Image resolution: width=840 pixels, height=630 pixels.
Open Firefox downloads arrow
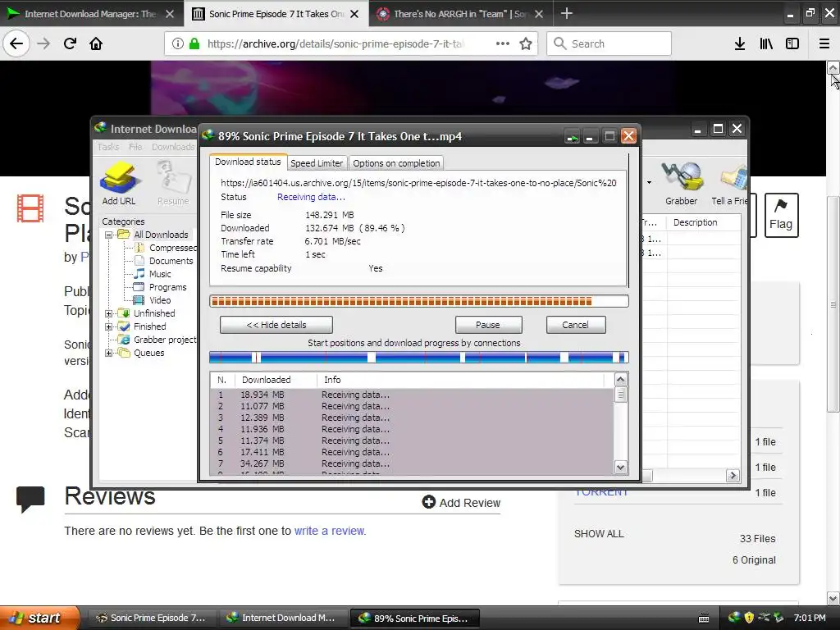[x=740, y=43]
